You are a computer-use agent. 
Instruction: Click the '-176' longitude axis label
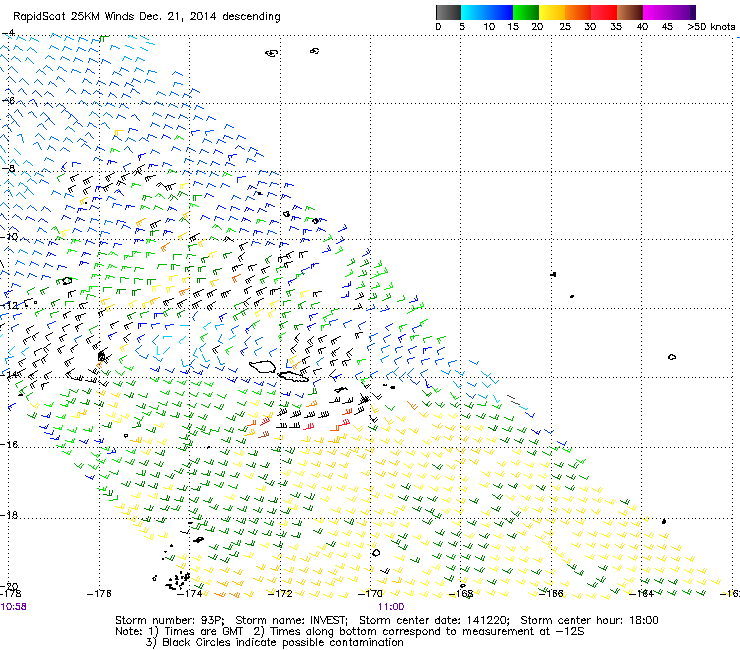pos(99,593)
